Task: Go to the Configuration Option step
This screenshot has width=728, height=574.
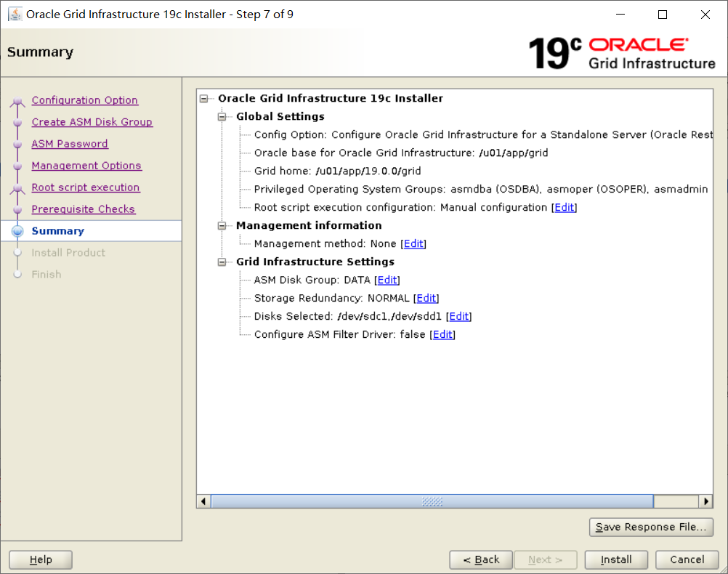Action: point(84,100)
